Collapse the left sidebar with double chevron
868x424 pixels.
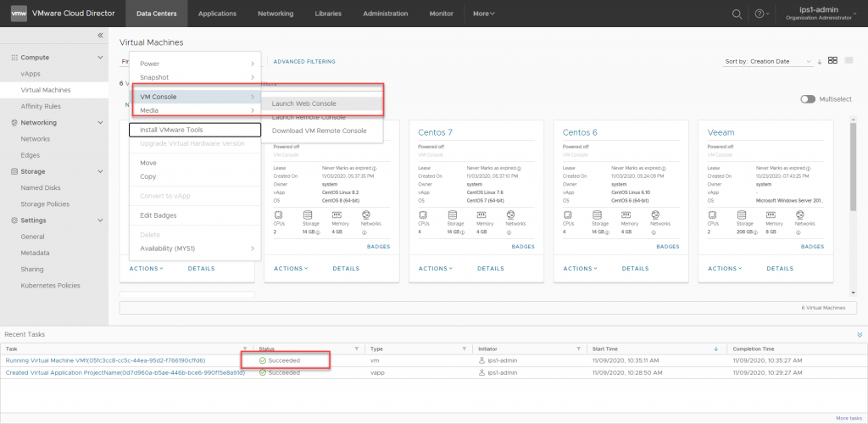pos(100,36)
